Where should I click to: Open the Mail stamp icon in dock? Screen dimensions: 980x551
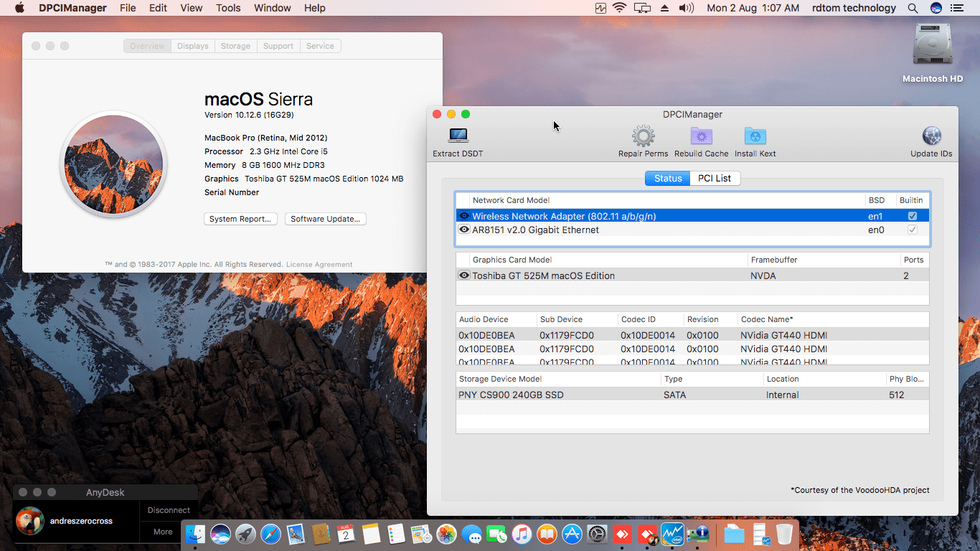click(296, 534)
